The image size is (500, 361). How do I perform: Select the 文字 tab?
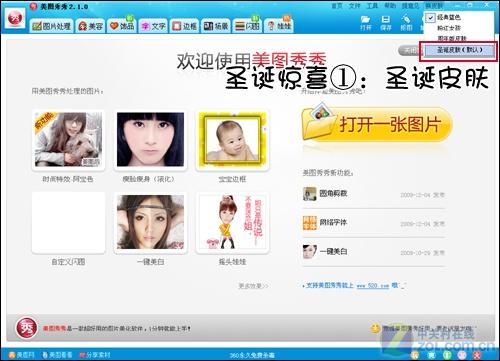[x=153, y=26]
